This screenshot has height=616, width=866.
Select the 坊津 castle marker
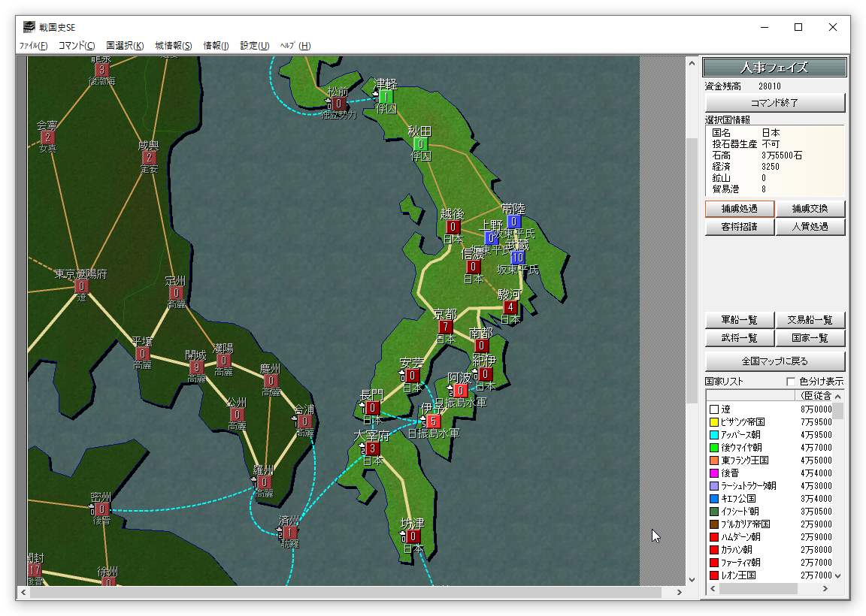tap(413, 536)
